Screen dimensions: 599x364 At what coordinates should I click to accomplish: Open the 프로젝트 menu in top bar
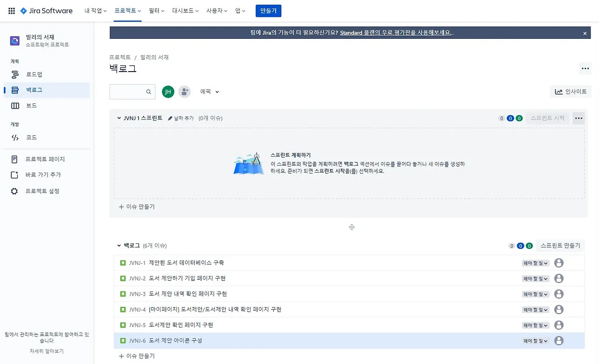tap(127, 10)
